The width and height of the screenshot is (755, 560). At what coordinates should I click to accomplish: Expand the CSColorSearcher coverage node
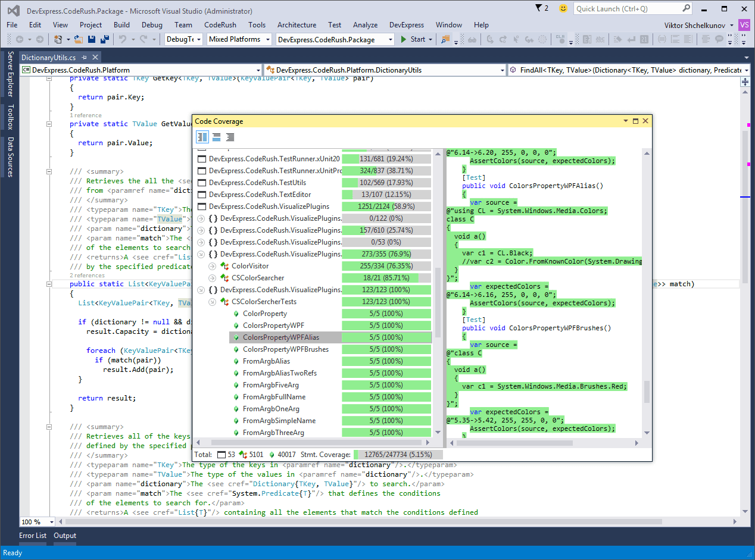click(x=213, y=278)
